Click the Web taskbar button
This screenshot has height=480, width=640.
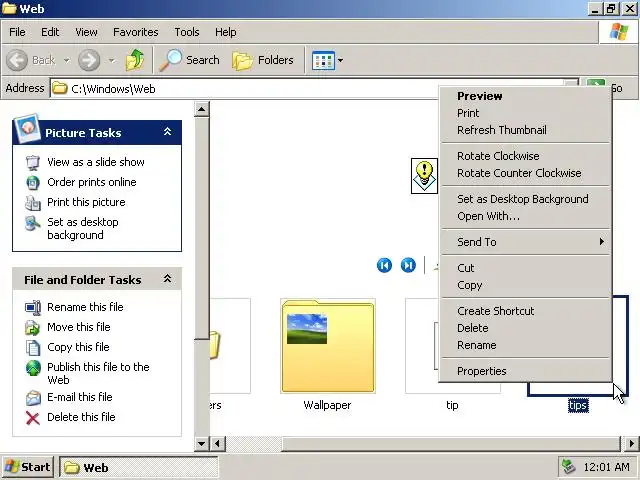(139, 467)
